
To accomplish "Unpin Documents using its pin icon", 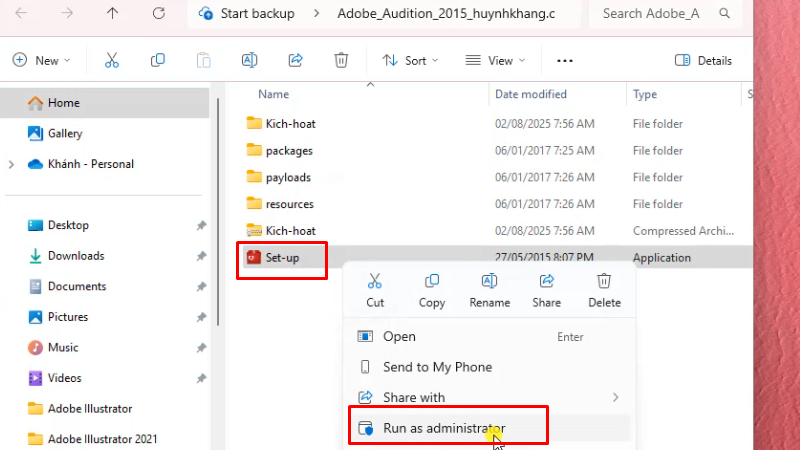I will click(202, 287).
